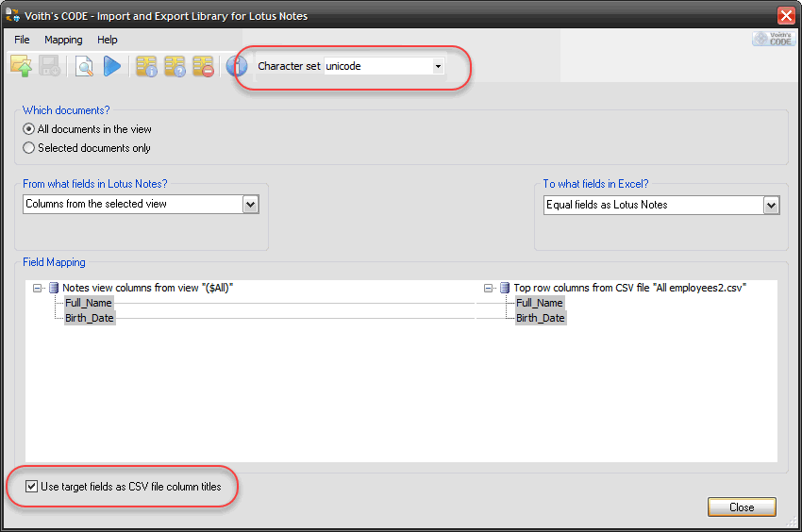Open the Help menu

[x=108, y=40]
